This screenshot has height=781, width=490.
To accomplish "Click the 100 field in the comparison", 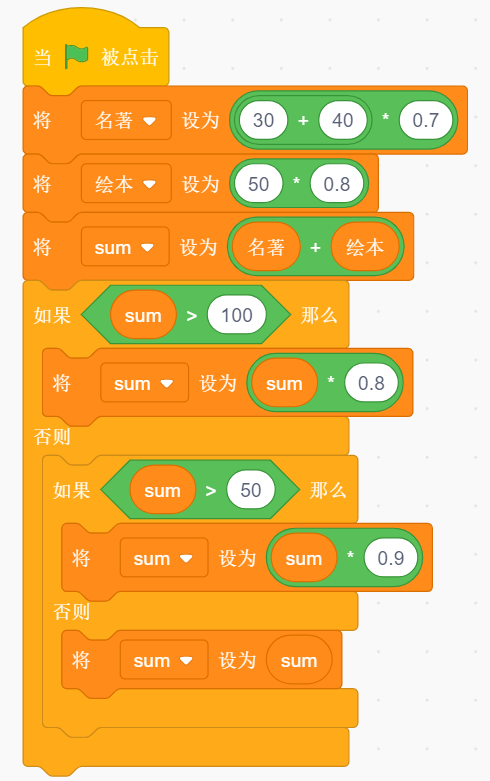I will click(x=237, y=315).
